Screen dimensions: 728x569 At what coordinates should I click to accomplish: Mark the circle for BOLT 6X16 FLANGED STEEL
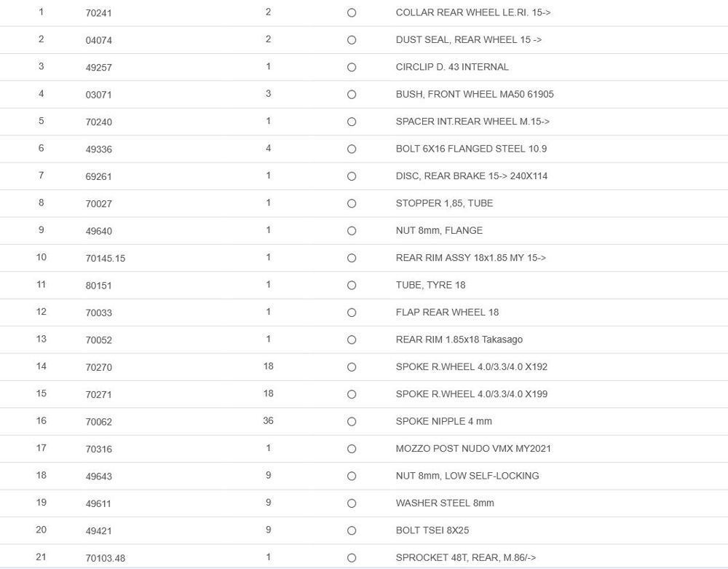(x=352, y=149)
